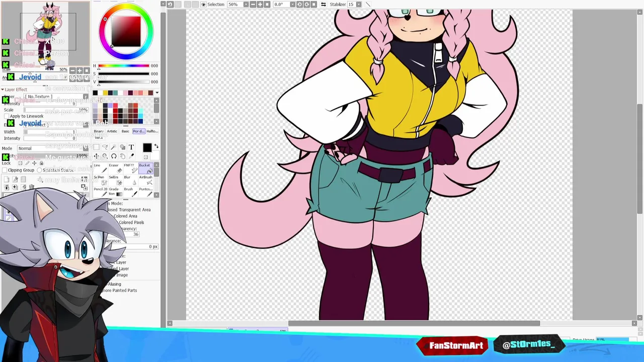Open the zoom percentage 50% dropdown

(246, 5)
